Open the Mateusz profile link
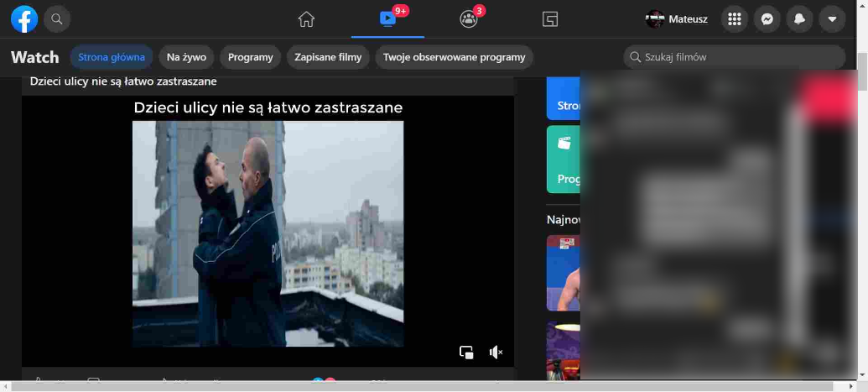 677,19
